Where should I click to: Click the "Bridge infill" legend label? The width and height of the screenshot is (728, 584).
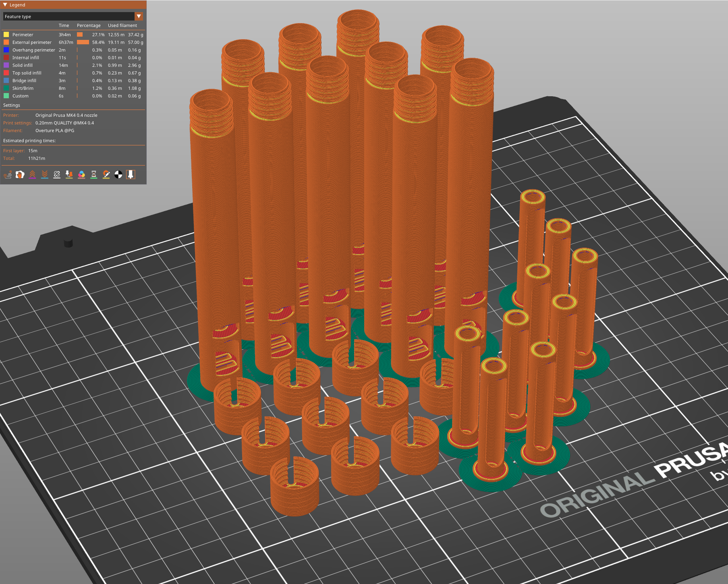pyautogui.click(x=24, y=81)
